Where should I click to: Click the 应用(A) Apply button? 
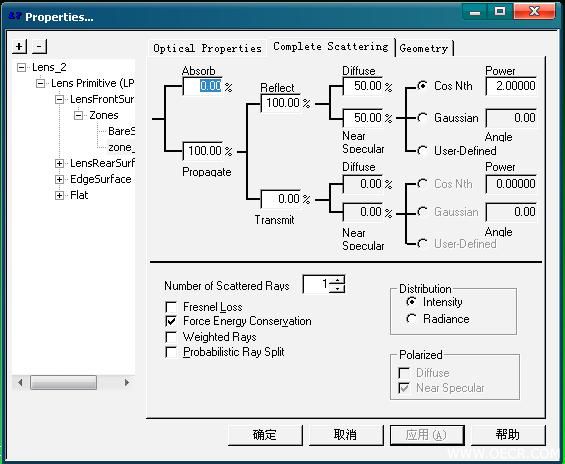(427, 435)
